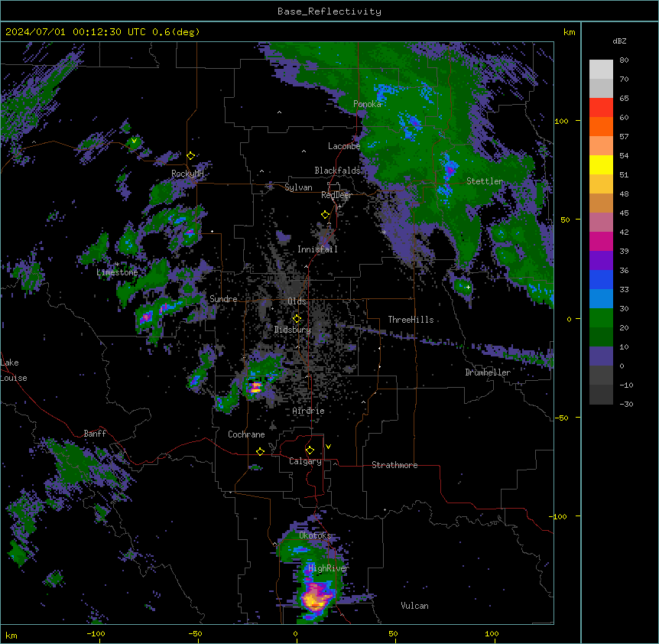Select the orange swatch between 60 and 57
Viewport: 659px width, 644px height.
coord(601,126)
